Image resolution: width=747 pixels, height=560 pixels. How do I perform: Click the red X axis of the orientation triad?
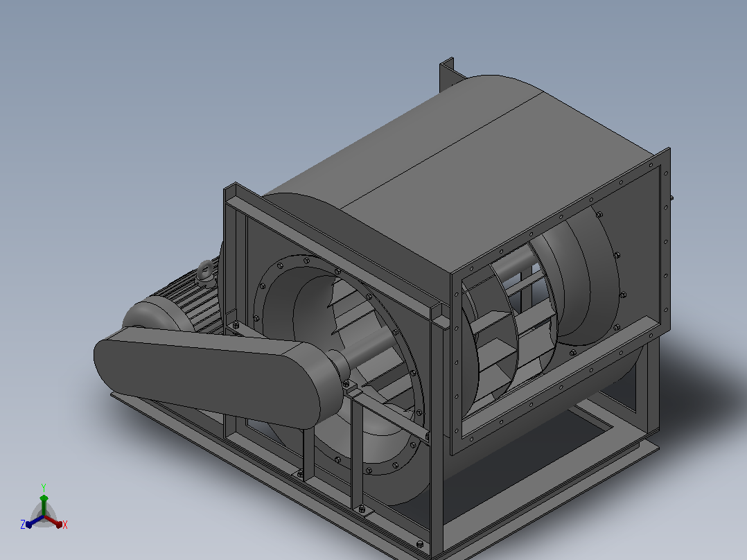coord(54,521)
